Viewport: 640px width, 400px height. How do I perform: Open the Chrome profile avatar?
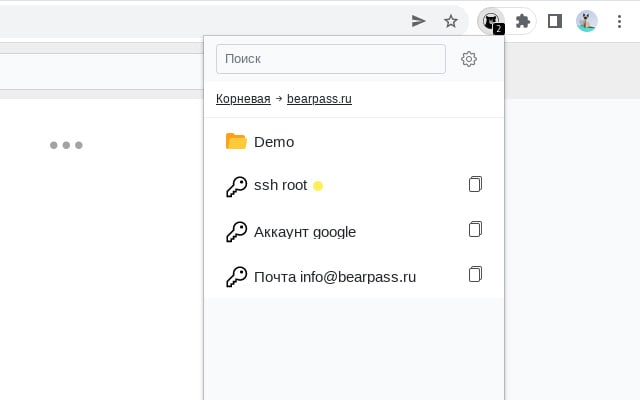pos(587,20)
